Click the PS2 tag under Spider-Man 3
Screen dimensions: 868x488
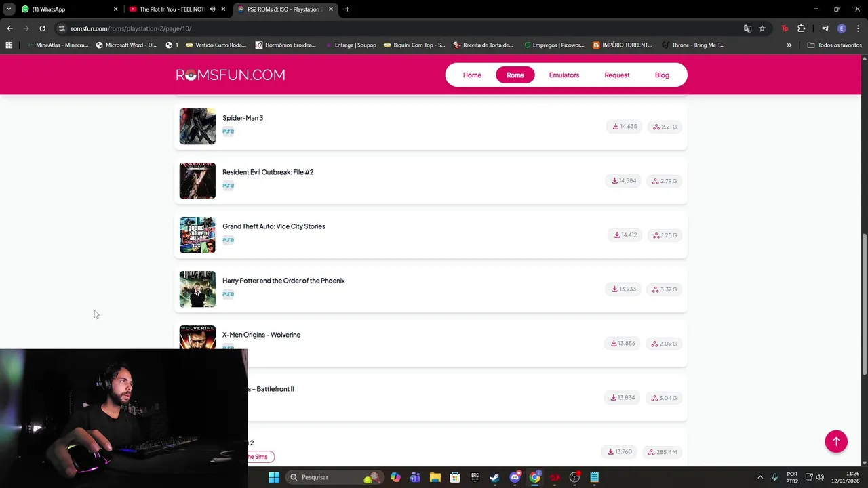(229, 131)
